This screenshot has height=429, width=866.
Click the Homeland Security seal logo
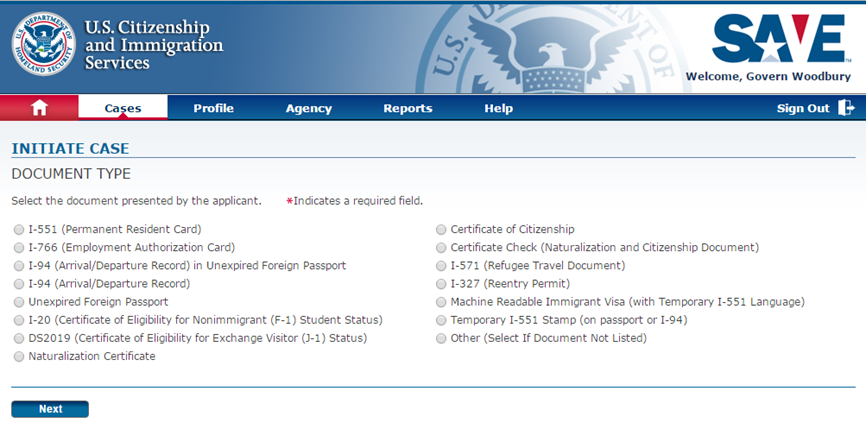[42, 44]
